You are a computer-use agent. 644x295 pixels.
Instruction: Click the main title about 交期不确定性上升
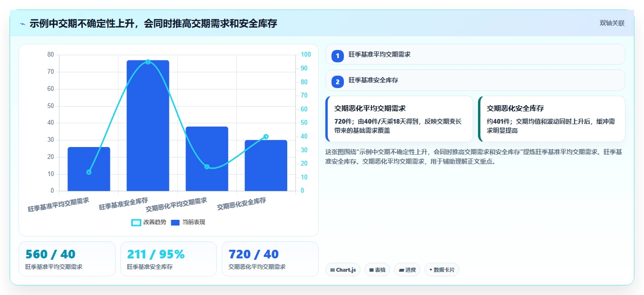pos(153,23)
